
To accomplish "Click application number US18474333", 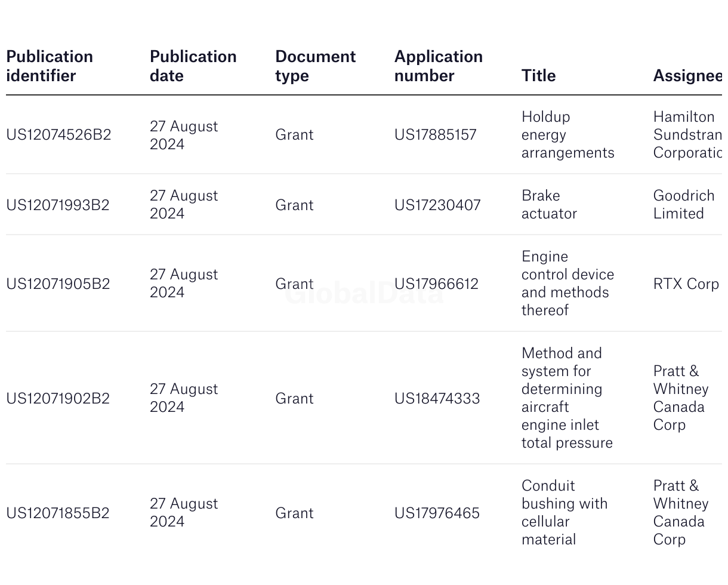I will [437, 398].
